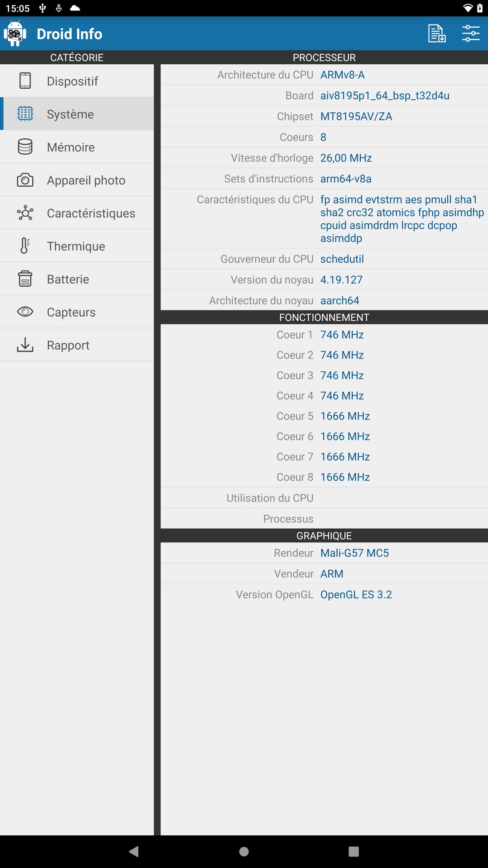Tap the Coeur 5 frequency row
This screenshot has height=868, width=488.
coord(324,416)
